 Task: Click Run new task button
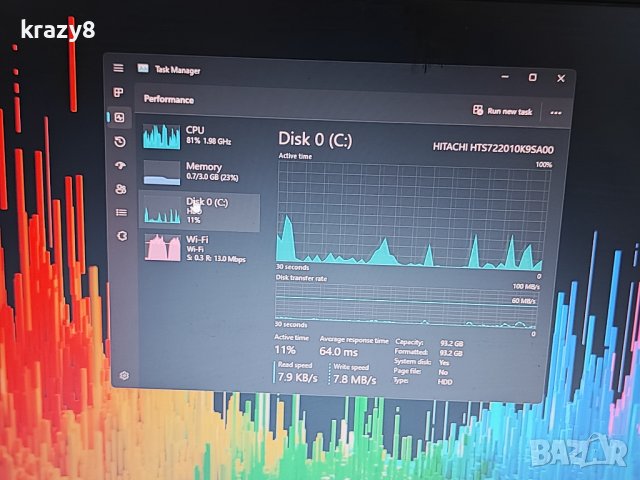tap(503, 111)
